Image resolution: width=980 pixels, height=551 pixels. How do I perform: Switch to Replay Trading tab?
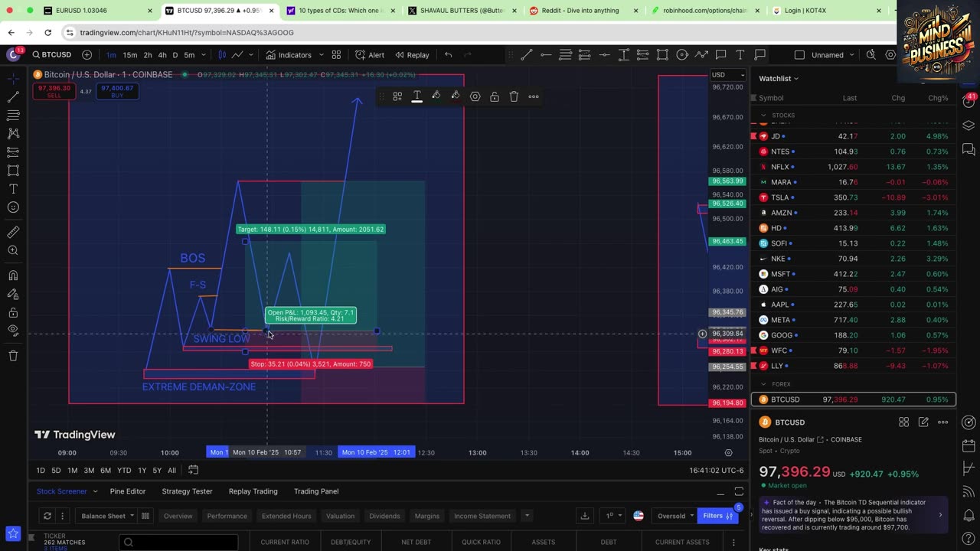point(253,491)
